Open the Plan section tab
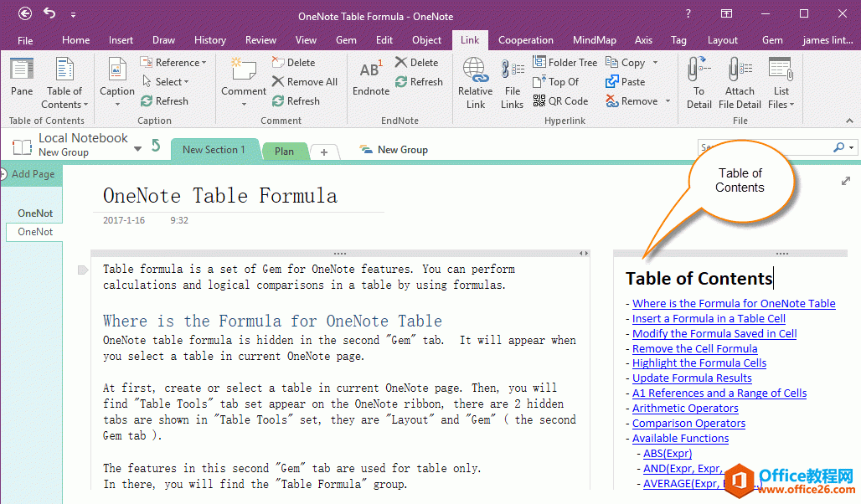861x504 pixels. [284, 151]
